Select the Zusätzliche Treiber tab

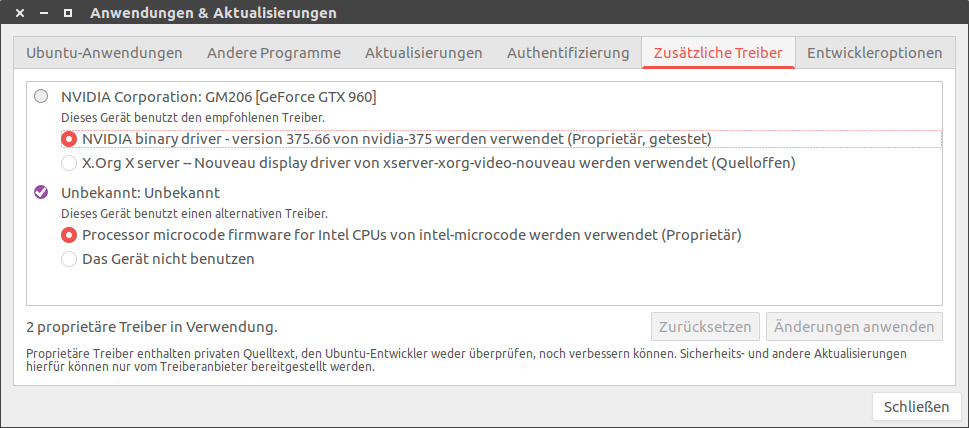718,53
